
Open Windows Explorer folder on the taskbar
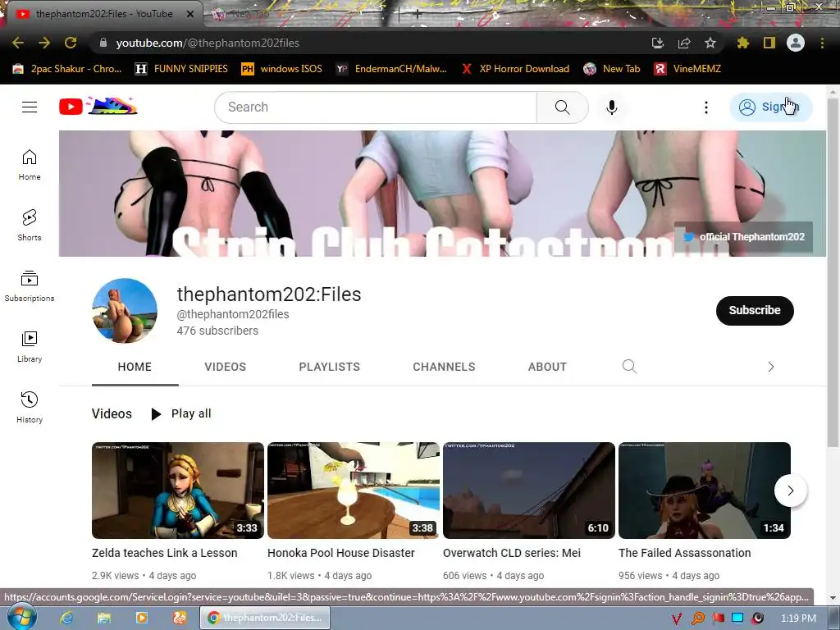(x=104, y=618)
